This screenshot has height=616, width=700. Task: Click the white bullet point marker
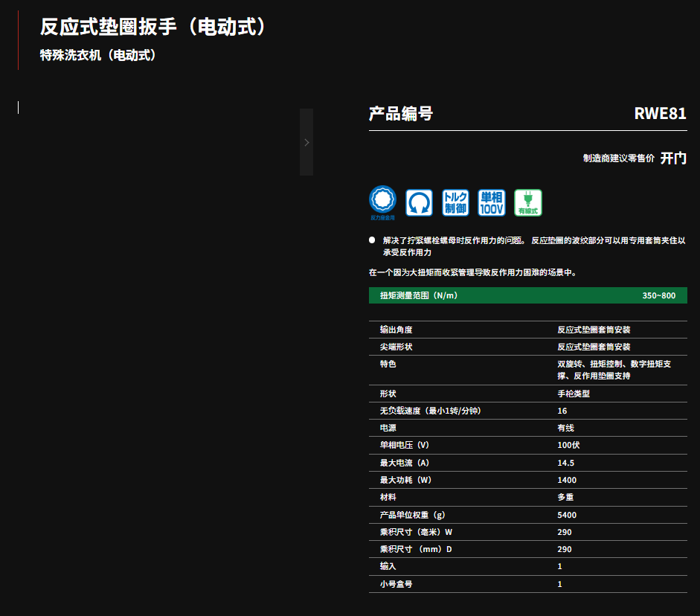372,240
